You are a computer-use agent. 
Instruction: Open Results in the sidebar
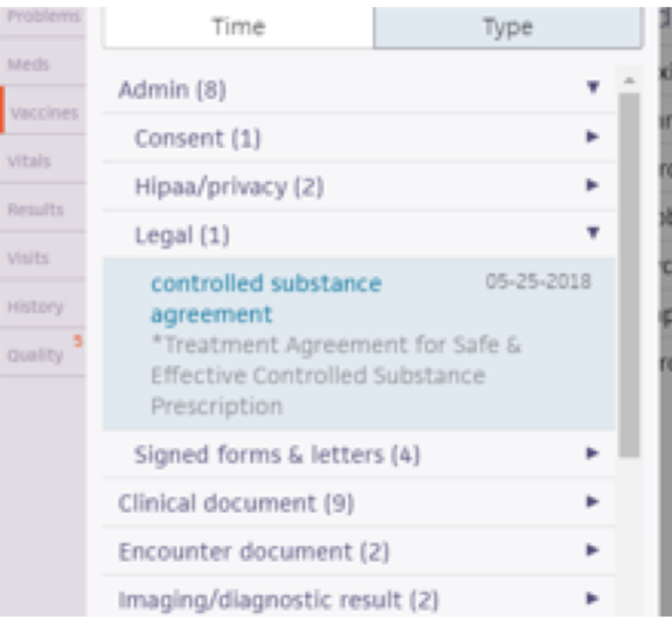click(x=35, y=209)
